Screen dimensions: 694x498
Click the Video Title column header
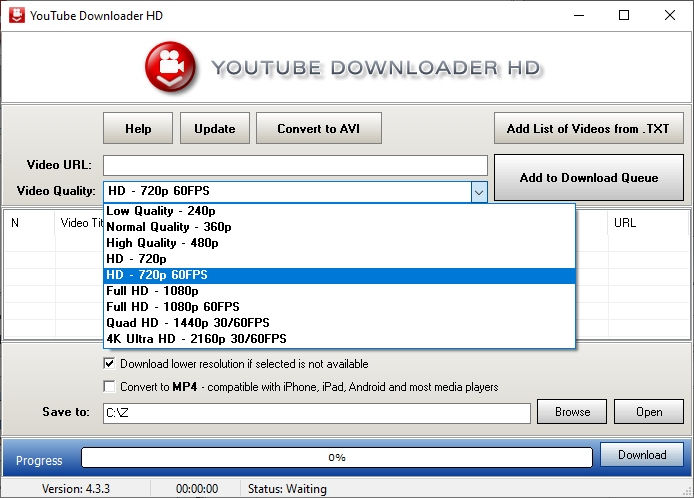click(81, 223)
